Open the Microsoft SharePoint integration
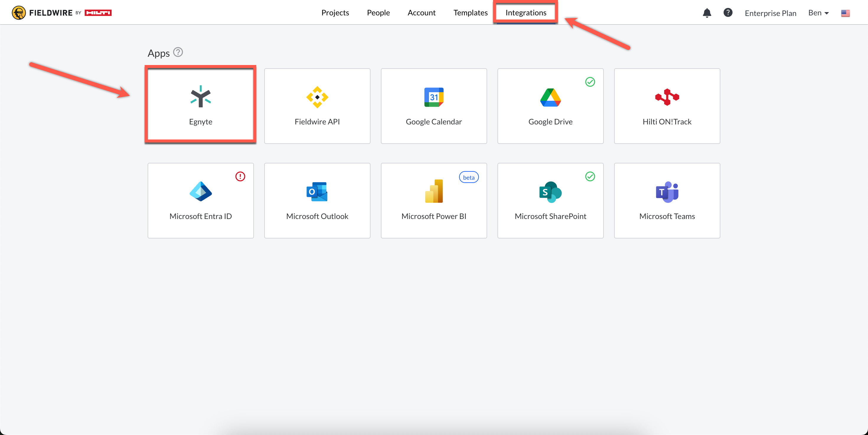 pos(550,201)
